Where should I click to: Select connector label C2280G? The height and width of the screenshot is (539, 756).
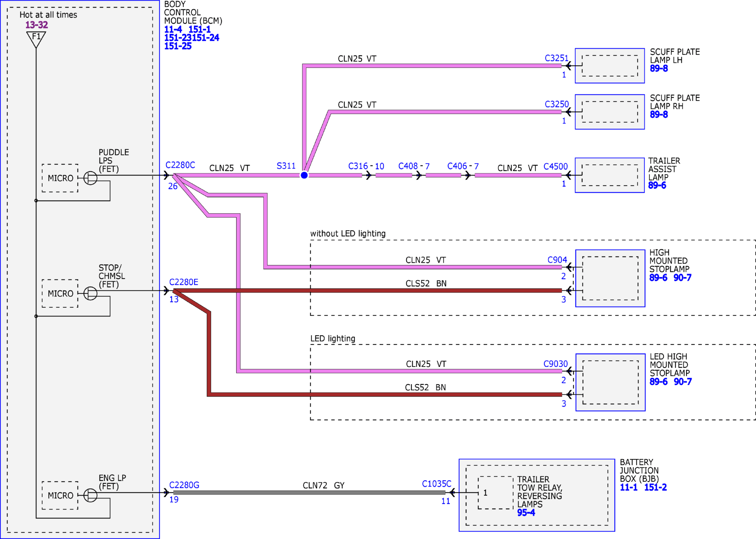point(184,485)
